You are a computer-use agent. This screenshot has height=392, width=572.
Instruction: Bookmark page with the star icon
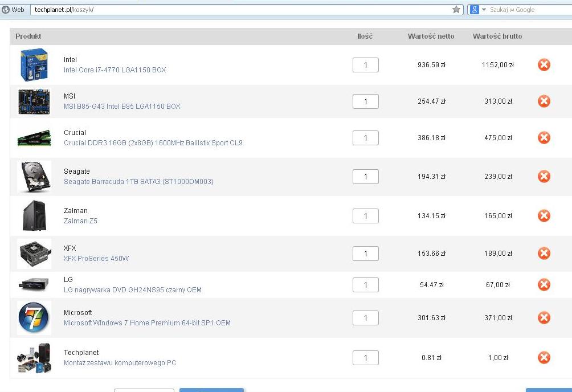[456, 10]
